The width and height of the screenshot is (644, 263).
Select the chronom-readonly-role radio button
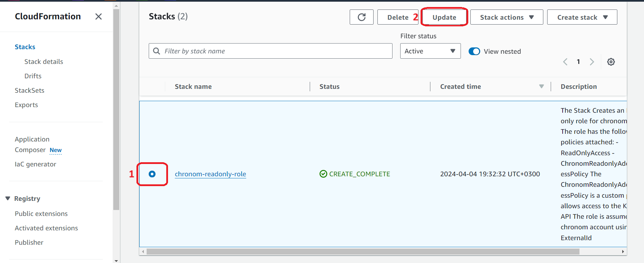tap(152, 174)
